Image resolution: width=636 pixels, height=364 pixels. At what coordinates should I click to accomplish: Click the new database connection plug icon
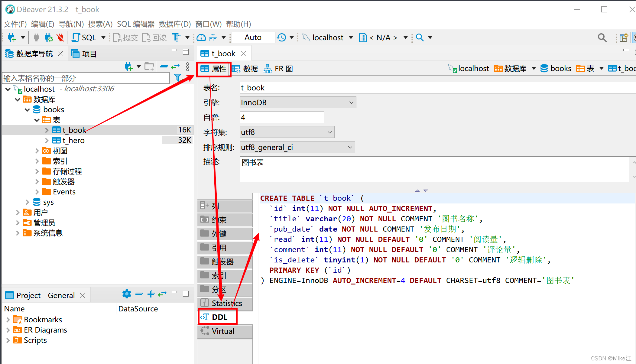[x=11, y=37]
